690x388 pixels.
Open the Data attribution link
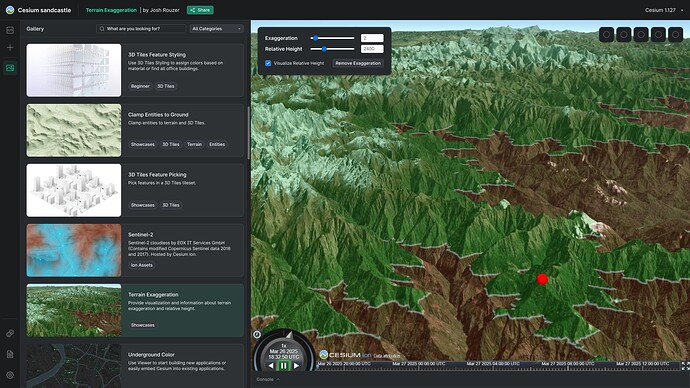click(x=387, y=355)
